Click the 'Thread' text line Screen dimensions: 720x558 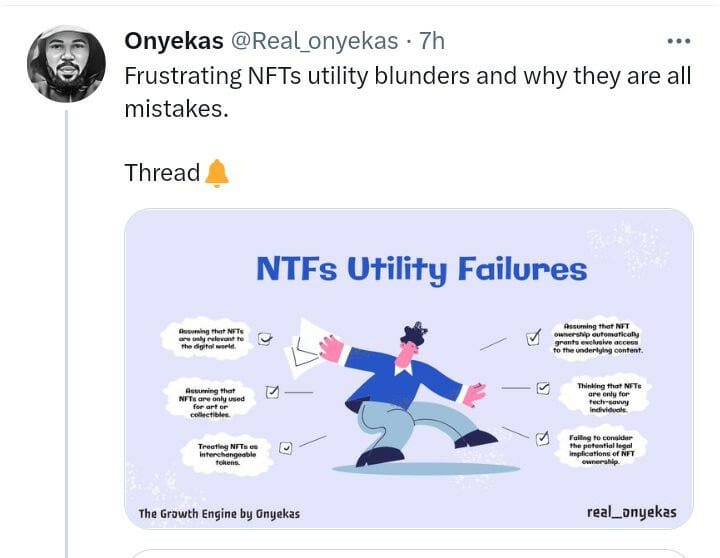162,173
